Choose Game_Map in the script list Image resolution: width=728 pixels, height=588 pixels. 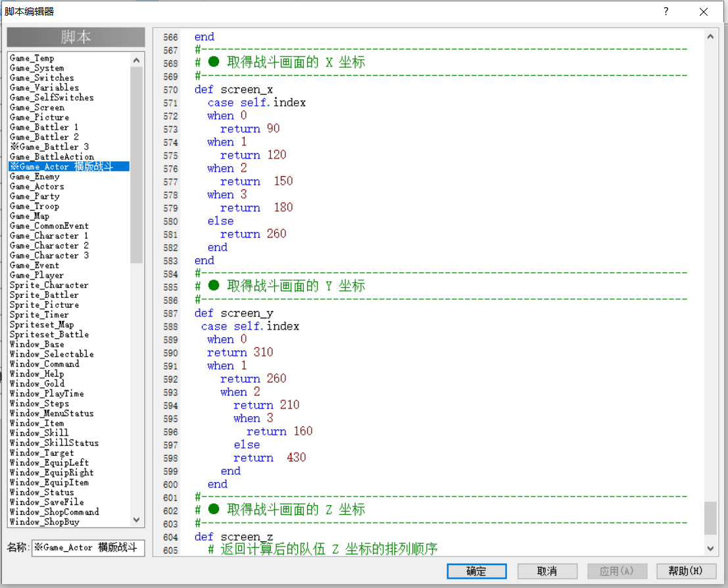[x=29, y=216]
